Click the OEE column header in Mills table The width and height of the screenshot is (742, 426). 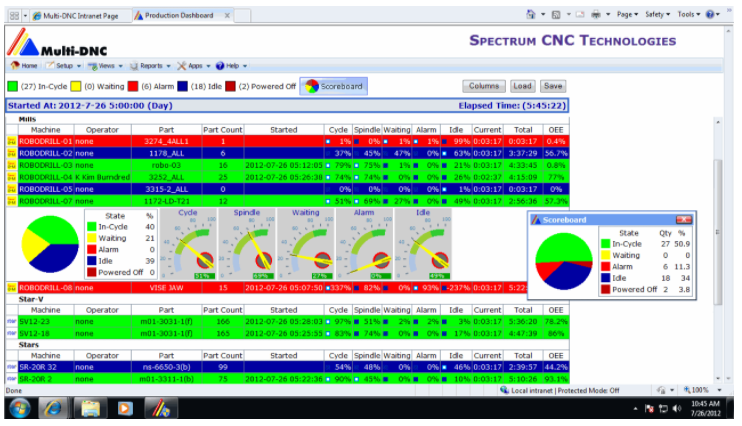(556, 130)
